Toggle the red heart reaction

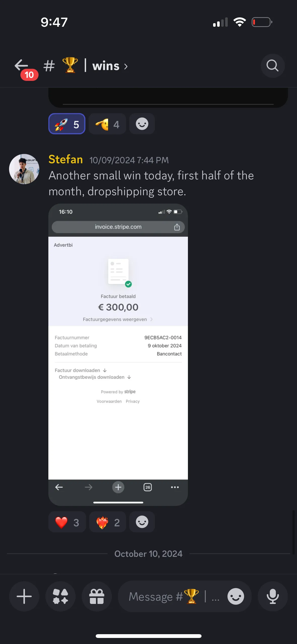(67, 522)
